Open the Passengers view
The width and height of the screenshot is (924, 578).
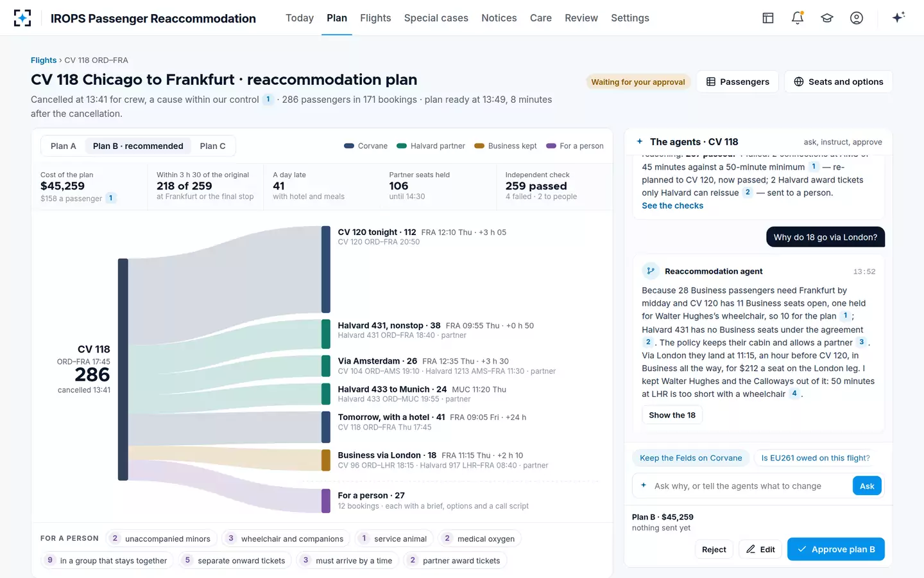point(737,82)
